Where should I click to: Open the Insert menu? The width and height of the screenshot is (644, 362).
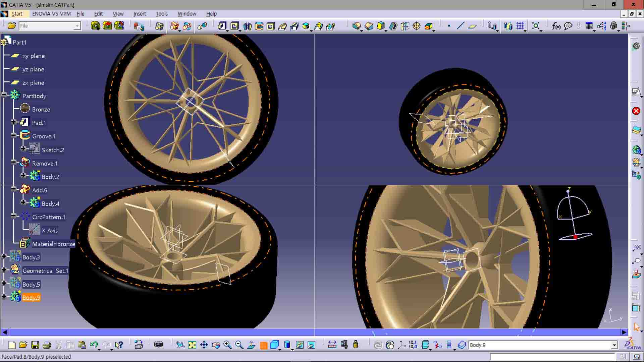140,14
